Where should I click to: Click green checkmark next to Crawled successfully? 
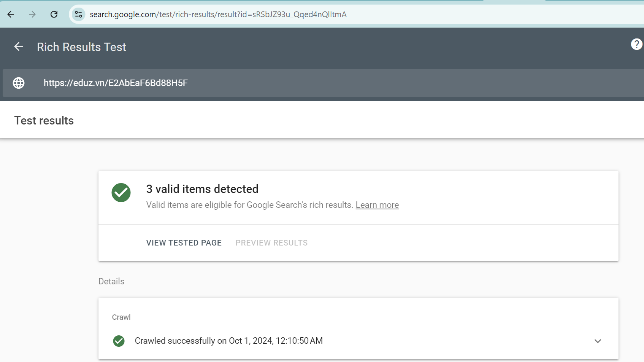(119, 341)
